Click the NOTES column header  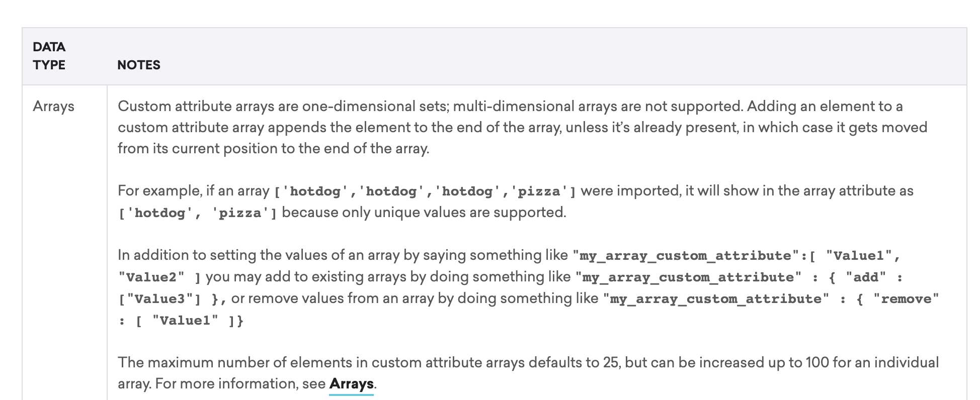(139, 65)
